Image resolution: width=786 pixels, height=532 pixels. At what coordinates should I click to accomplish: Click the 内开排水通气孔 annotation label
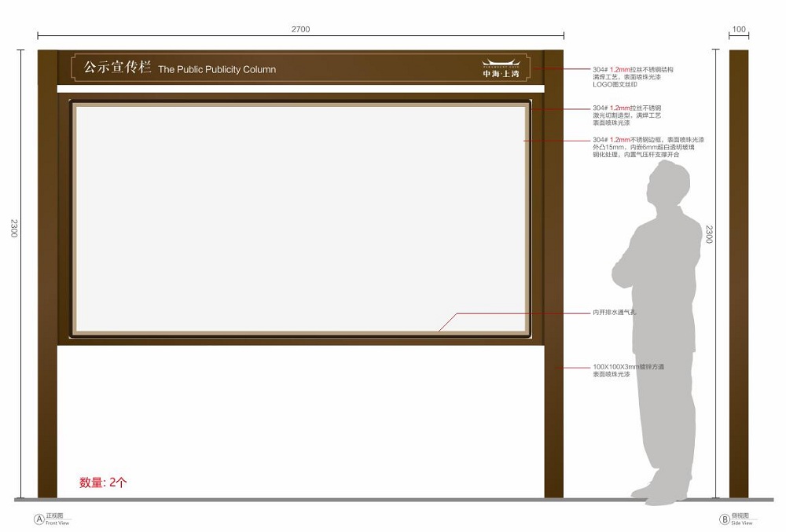[615, 313]
